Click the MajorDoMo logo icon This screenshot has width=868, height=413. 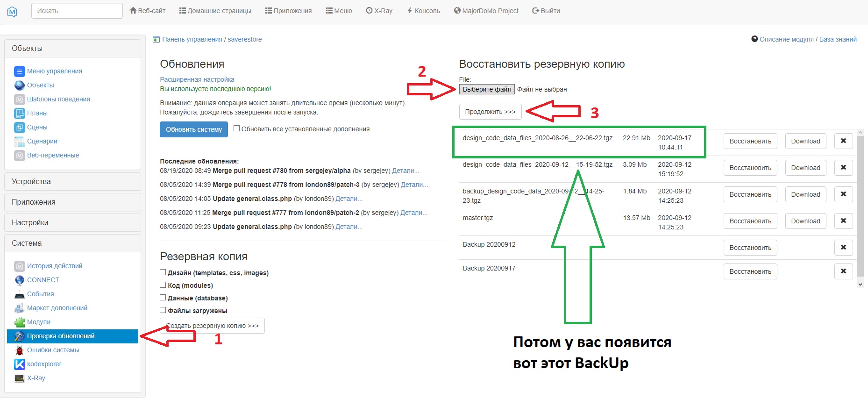point(13,12)
